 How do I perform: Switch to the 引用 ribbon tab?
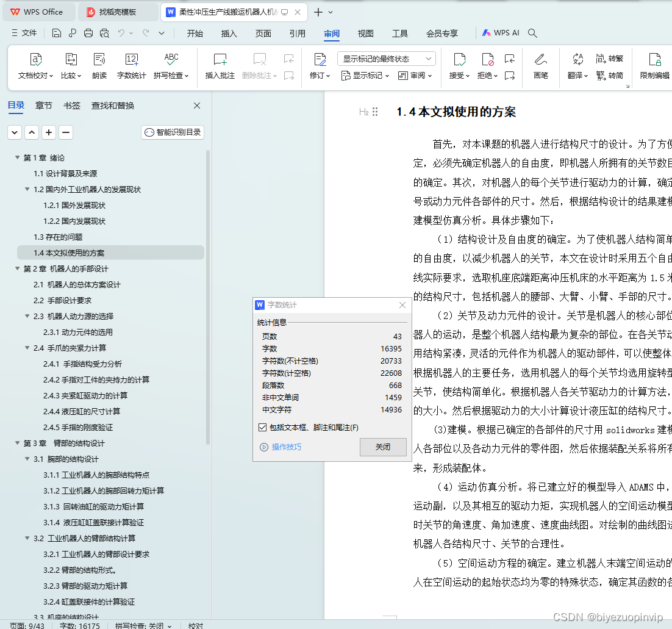pyautogui.click(x=297, y=33)
